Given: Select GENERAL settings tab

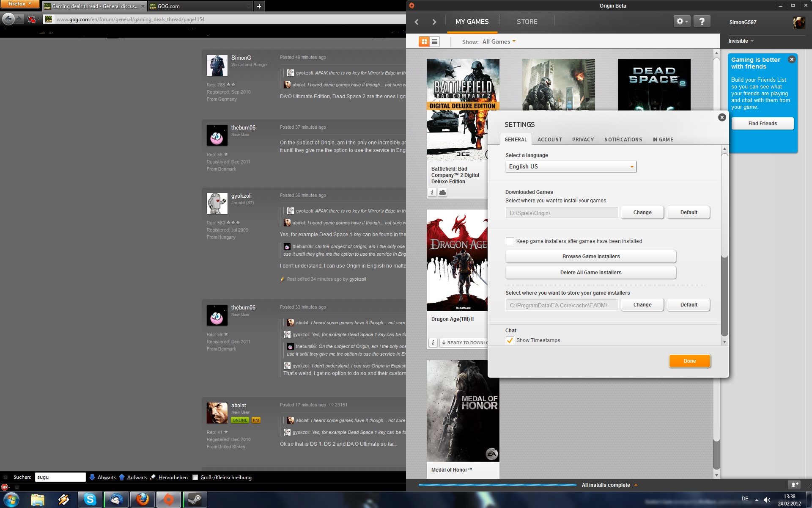Looking at the screenshot, I should (x=516, y=139).
